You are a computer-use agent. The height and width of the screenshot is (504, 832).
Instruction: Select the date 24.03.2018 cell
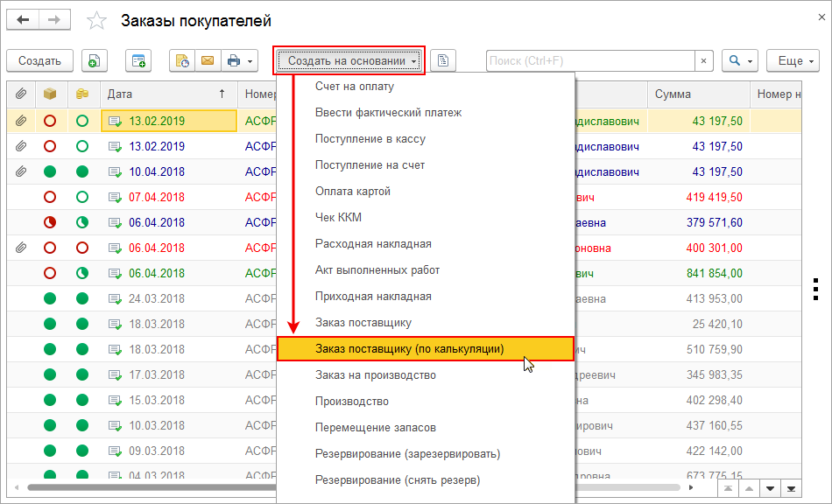tap(169, 298)
